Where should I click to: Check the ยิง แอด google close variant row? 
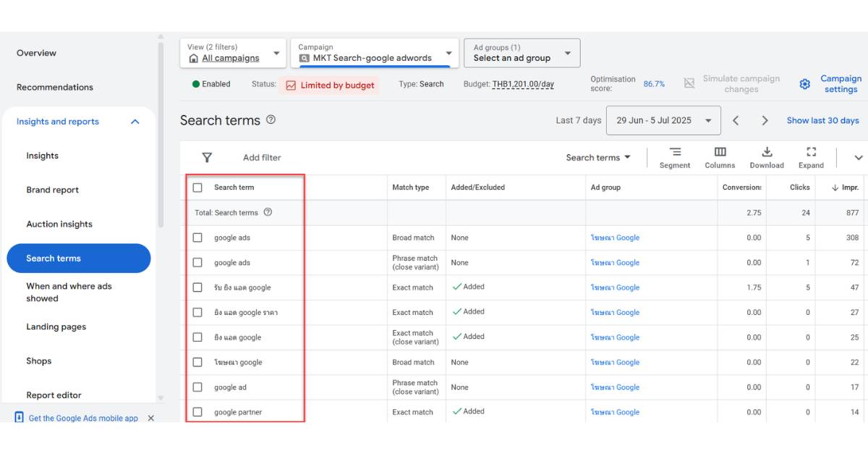click(197, 337)
